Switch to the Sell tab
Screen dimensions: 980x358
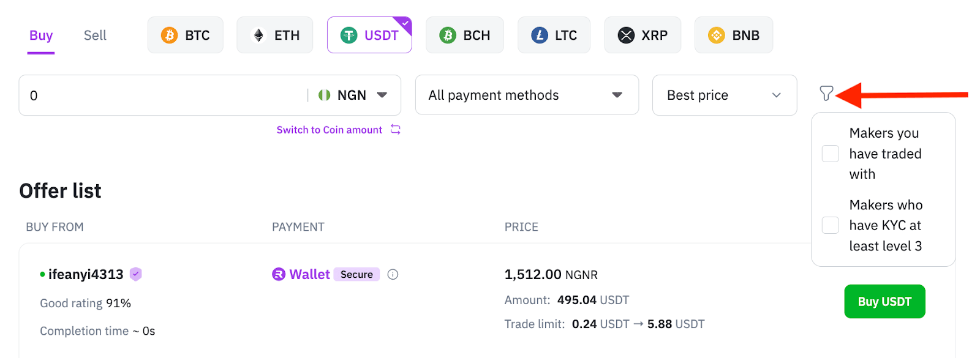click(95, 35)
